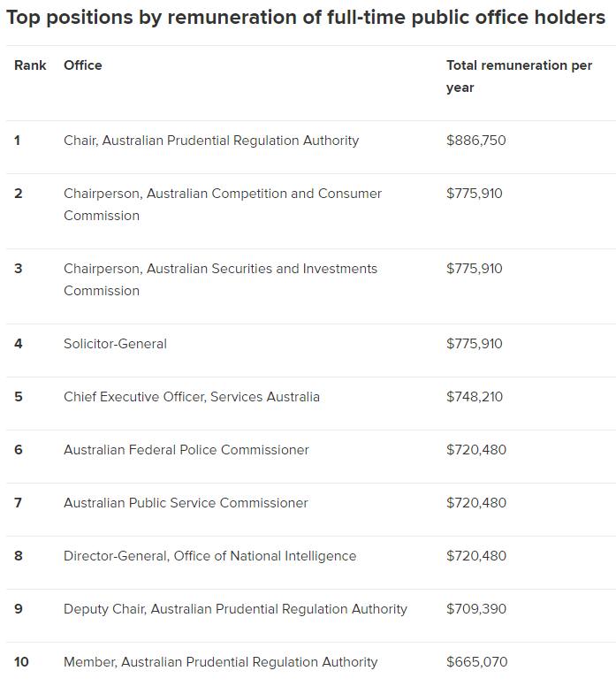Select Australian Federal Police Commissioner row

(x=186, y=450)
